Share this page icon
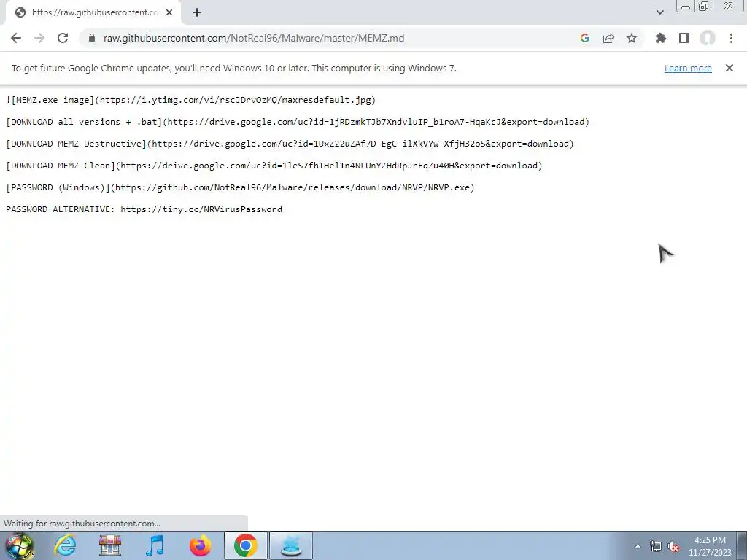The width and height of the screenshot is (747, 560). pyautogui.click(x=608, y=38)
